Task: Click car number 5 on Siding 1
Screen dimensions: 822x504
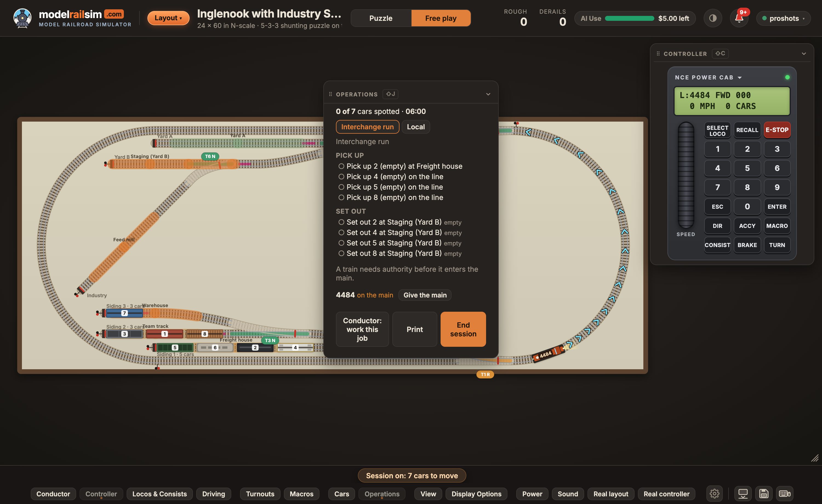Action: click(x=175, y=348)
